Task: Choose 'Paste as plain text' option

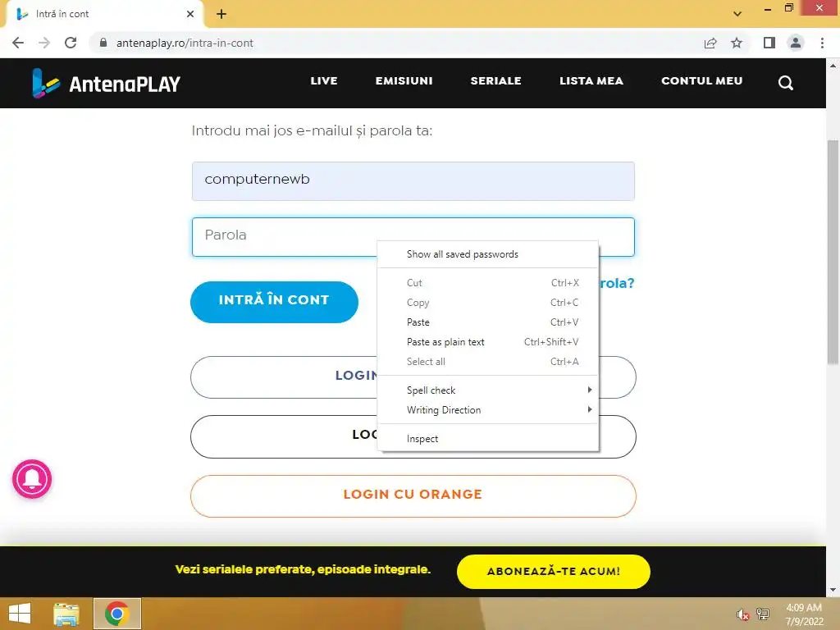Action: click(x=487, y=342)
